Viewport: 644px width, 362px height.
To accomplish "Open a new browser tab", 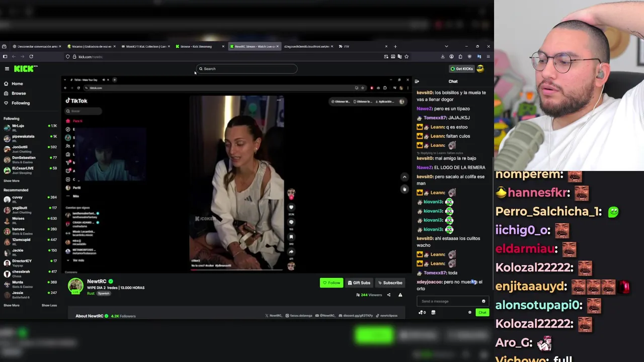I will click(395, 46).
